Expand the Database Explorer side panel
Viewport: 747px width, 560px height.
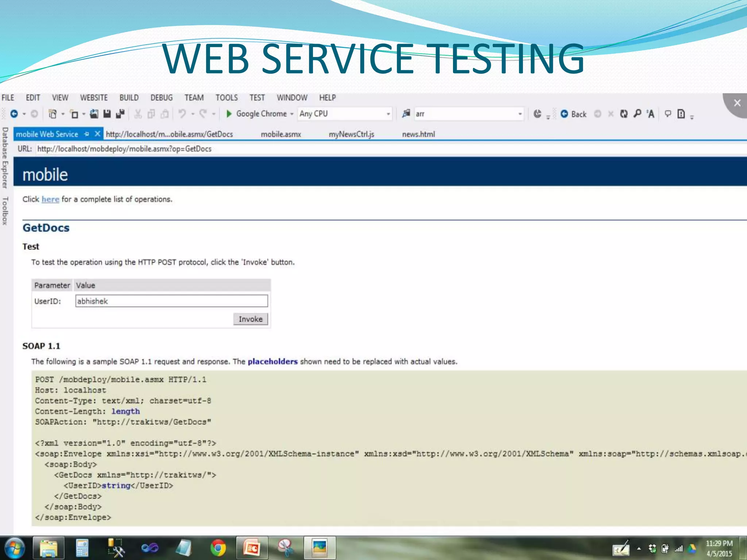coord(5,157)
